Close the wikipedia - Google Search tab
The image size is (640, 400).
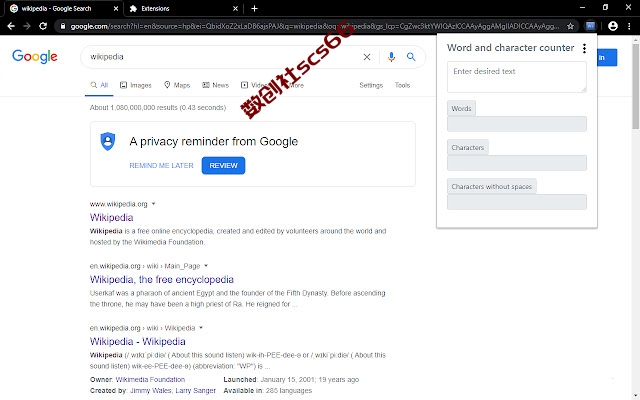point(116,9)
